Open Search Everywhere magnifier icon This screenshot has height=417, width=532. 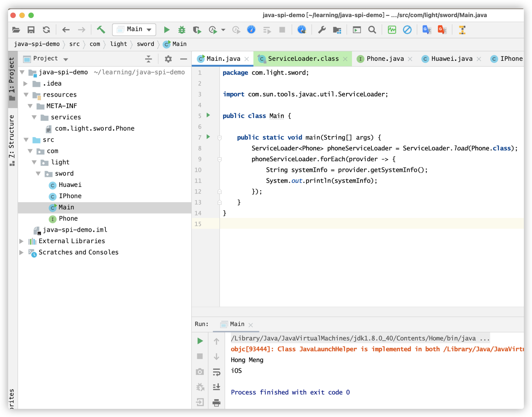click(372, 30)
